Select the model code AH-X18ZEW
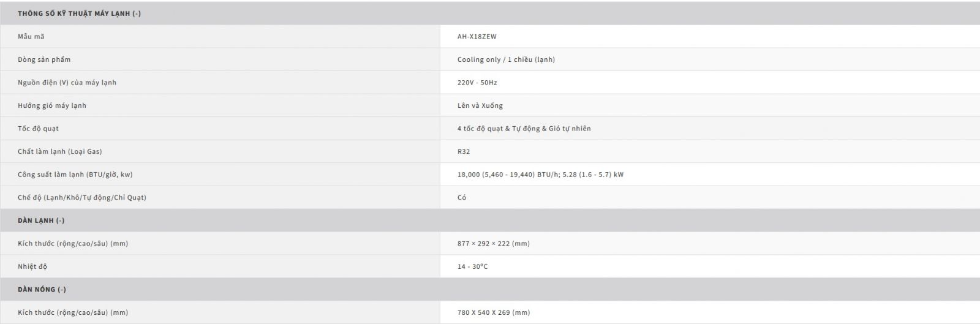980x324 pixels. click(477, 37)
